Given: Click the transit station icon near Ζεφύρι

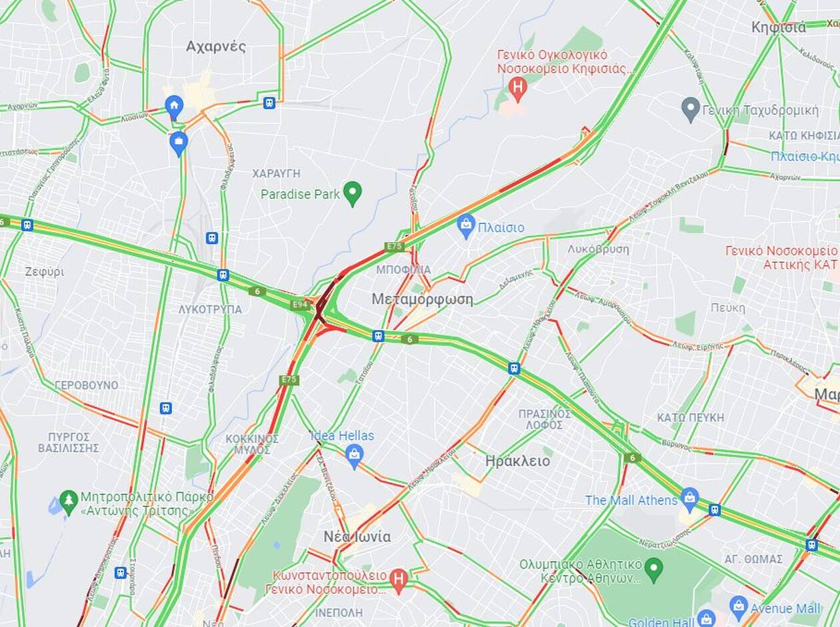Looking at the screenshot, I should pyautogui.click(x=27, y=225).
